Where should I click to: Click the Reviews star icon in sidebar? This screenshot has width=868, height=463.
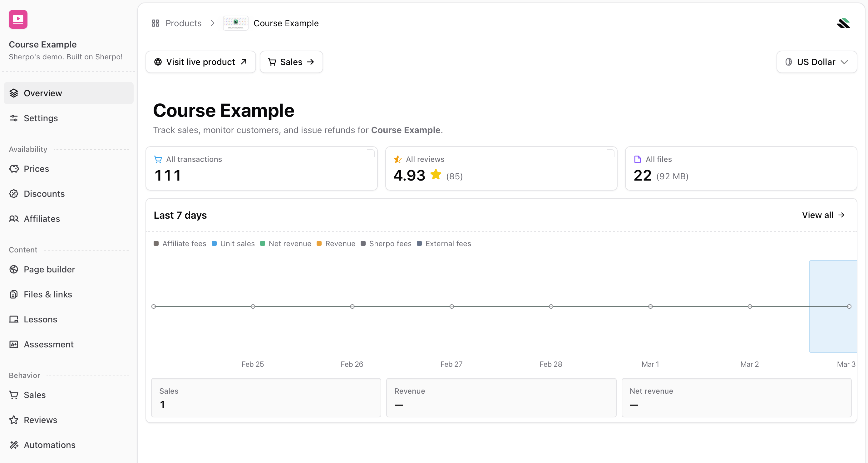pos(14,420)
